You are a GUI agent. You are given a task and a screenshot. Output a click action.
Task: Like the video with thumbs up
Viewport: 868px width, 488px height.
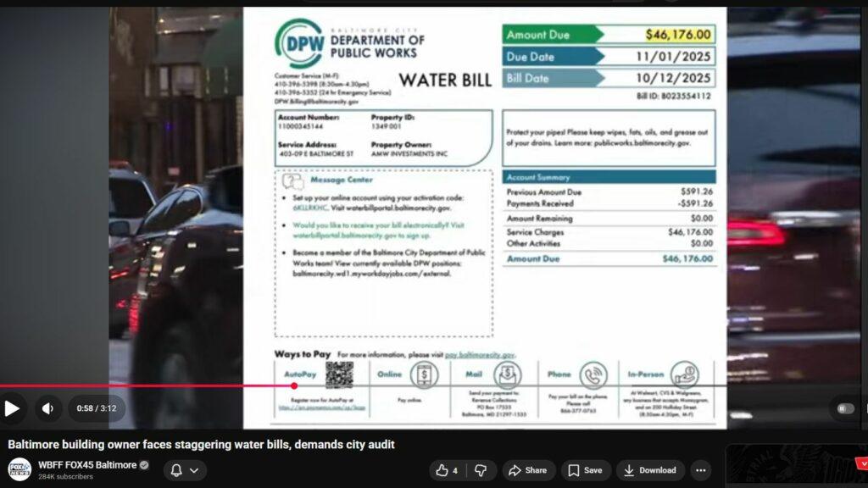pos(447,470)
